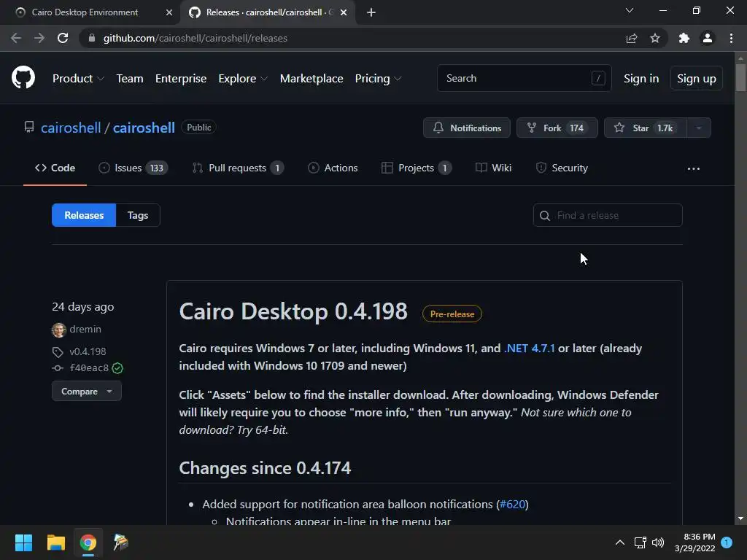Open the .NET 4.7.1 link
This screenshot has width=747, height=560.
[x=530, y=348]
